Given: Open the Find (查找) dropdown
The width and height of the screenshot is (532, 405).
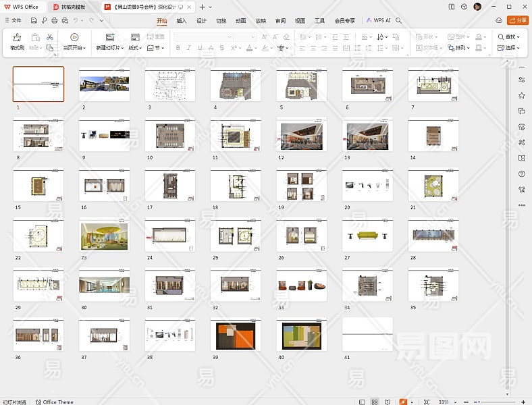Looking at the screenshot, I should point(512,37).
